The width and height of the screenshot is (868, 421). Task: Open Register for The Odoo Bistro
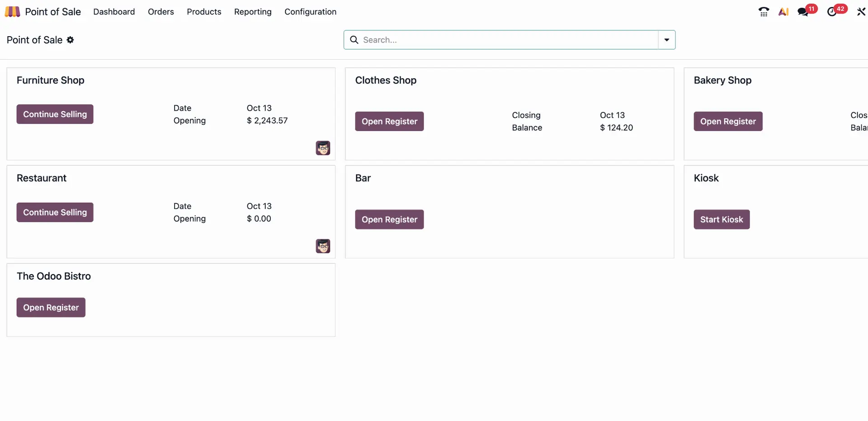coord(50,307)
